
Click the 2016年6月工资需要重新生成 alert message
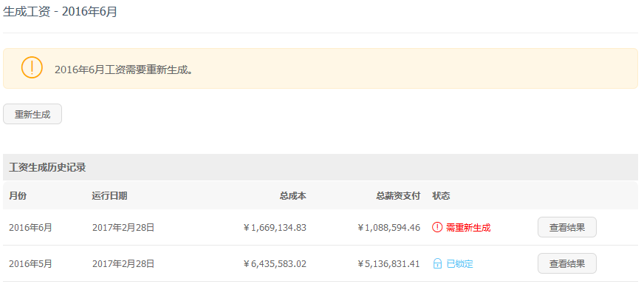124,70
